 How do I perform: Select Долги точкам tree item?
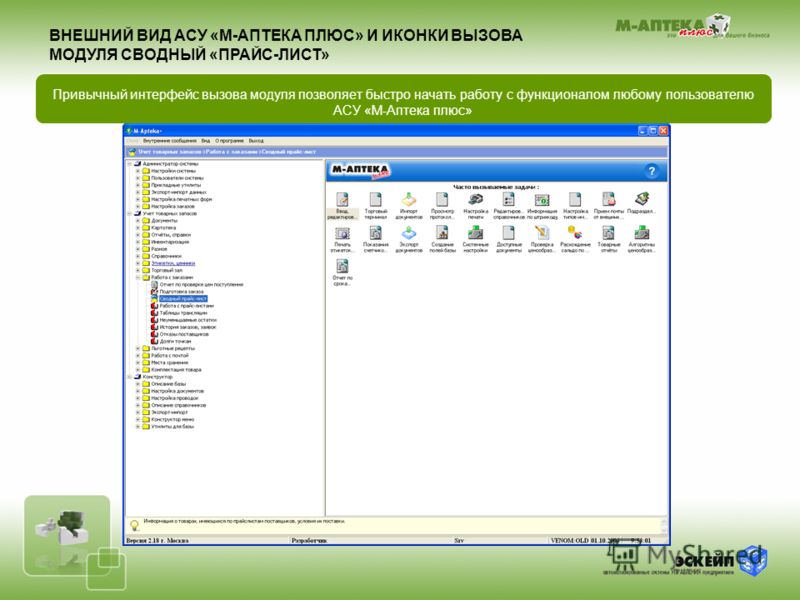tap(175, 341)
